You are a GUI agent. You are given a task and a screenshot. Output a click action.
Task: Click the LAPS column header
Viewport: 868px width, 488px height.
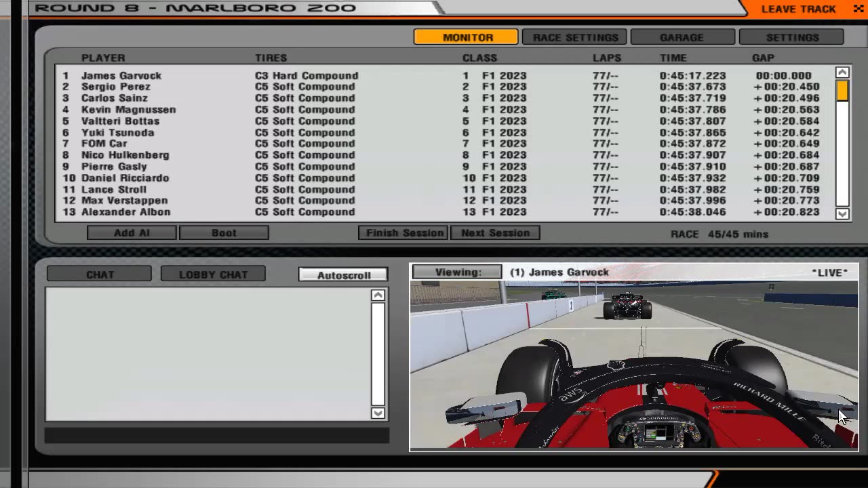tap(607, 58)
